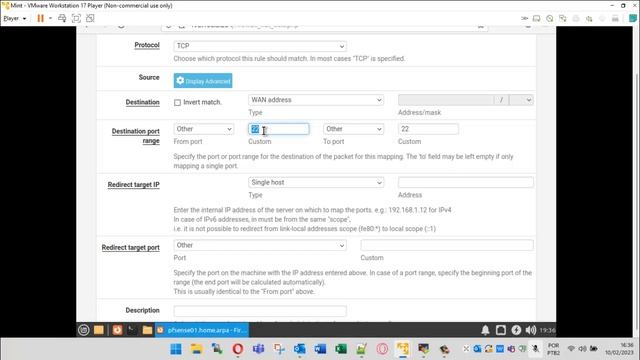Open the power options arrow next to pause

pos(50,18)
